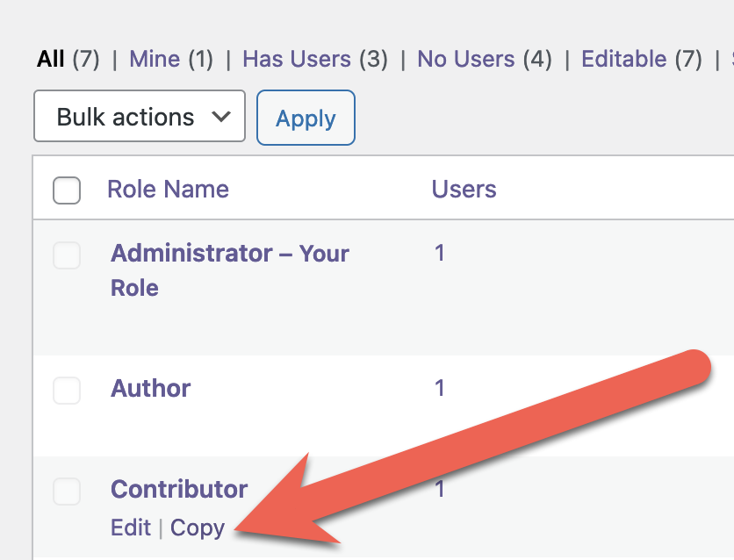Screen dimensions: 734x560
Task: Filter roles with Has Users
Action: pyautogui.click(x=297, y=59)
